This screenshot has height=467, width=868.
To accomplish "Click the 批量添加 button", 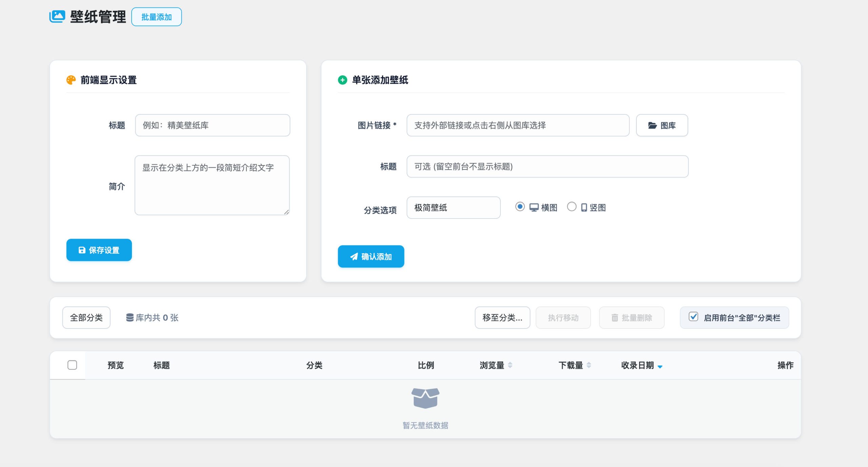I will [x=157, y=17].
